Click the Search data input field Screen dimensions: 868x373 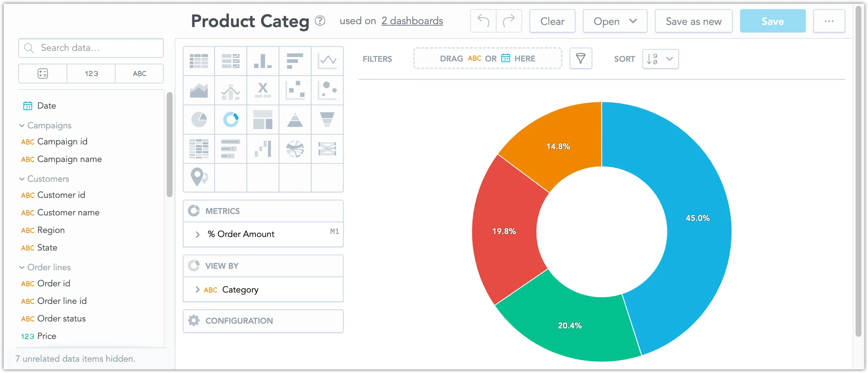click(x=91, y=48)
